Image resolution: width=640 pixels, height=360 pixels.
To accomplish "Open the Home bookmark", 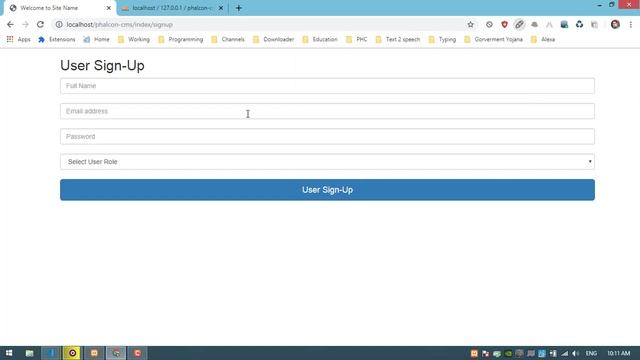I will pyautogui.click(x=96, y=39).
